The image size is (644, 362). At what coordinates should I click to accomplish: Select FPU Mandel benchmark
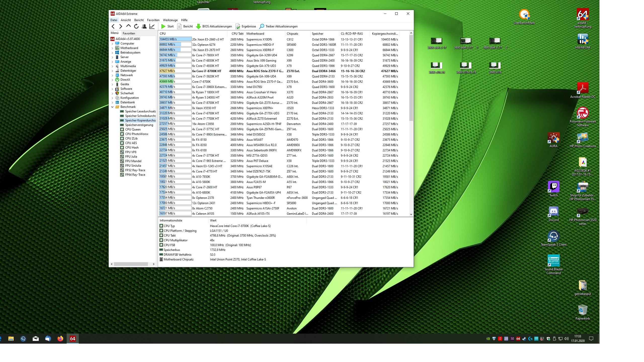[131, 161]
